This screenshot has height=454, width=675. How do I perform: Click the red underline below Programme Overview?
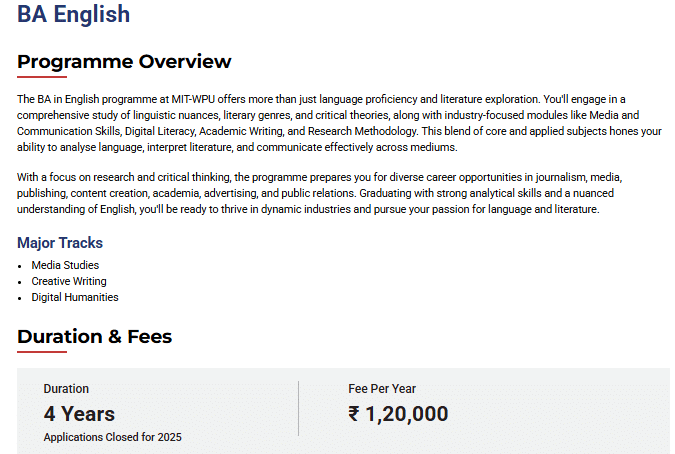(x=42, y=77)
